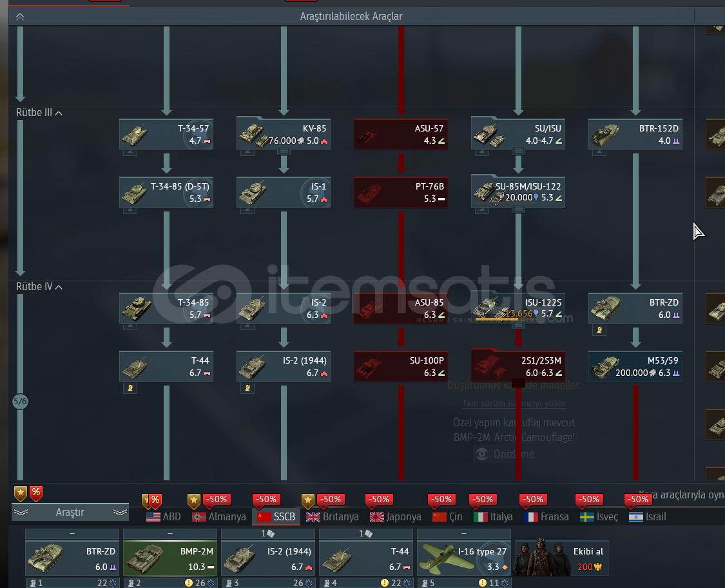Select crew slot 1 with BTR-ZD

pyautogui.click(x=72, y=558)
